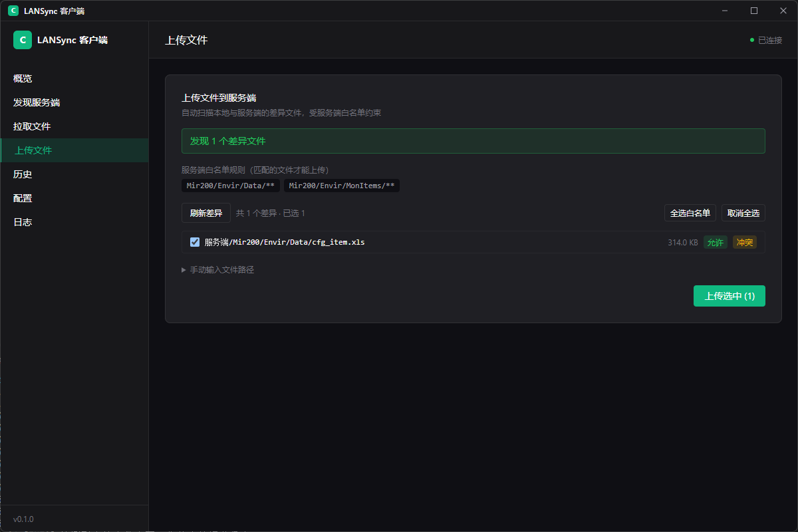Viewport: 798px width, 532px height.
Task: Select the 上传文件 sidebar item
Action: point(74,150)
